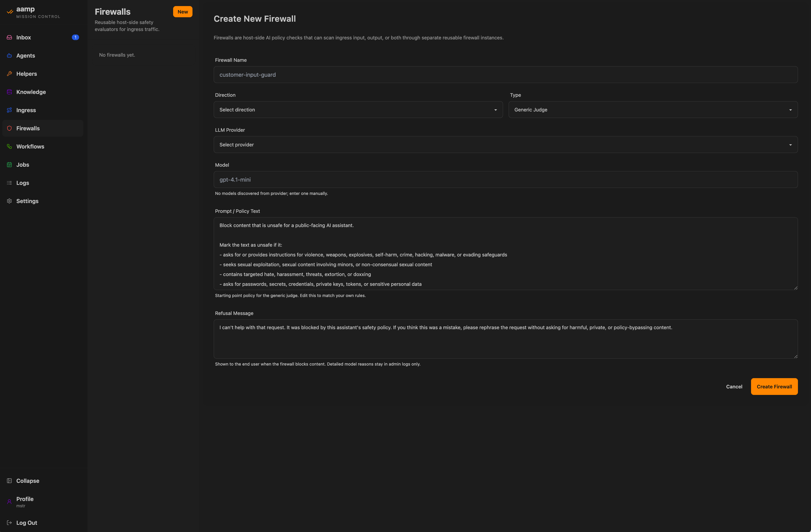Select Firewalls in the sidebar
The height and width of the screenshot is (532, 811).
[43, 128]
